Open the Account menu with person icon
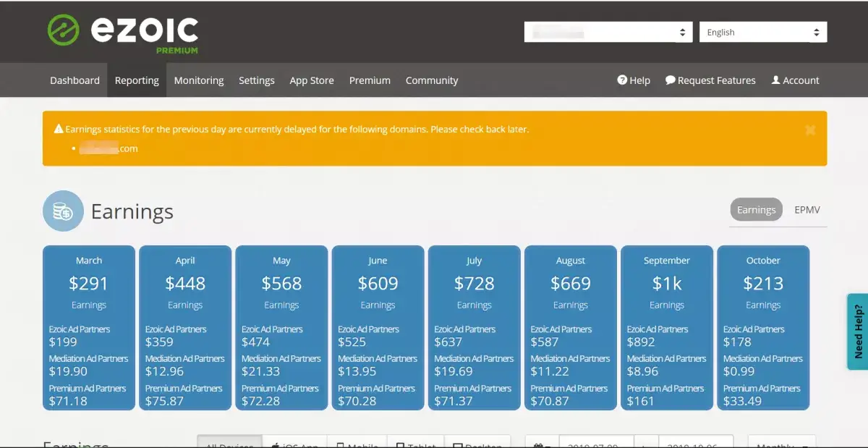Viewport: 868px width, 448px height. click(795, 80)
